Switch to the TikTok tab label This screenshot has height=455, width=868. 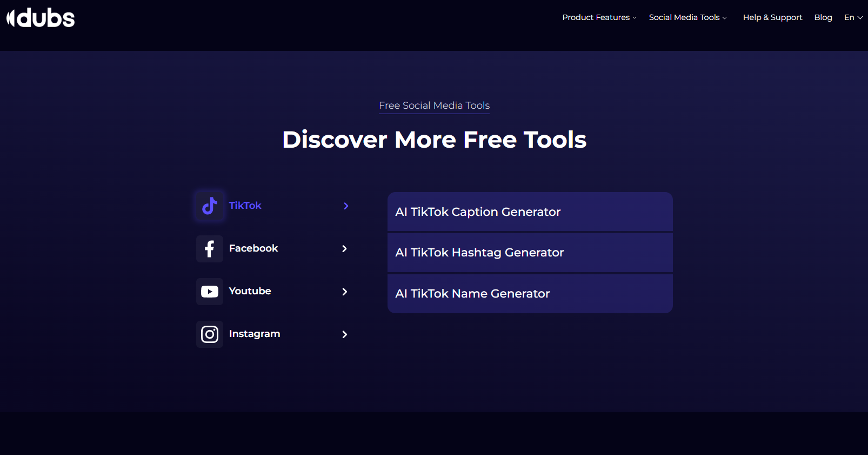point(245,206)
